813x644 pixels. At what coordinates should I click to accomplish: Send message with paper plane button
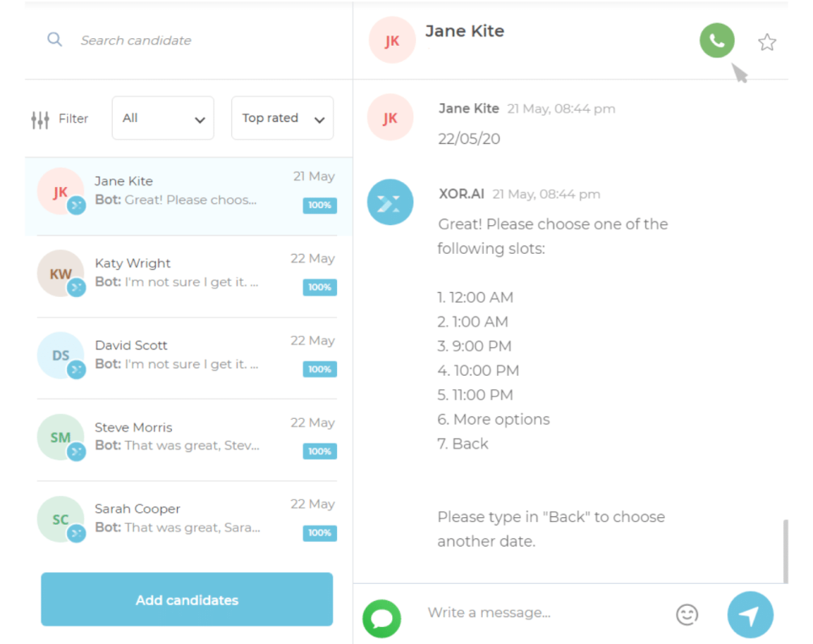point(749,614)
